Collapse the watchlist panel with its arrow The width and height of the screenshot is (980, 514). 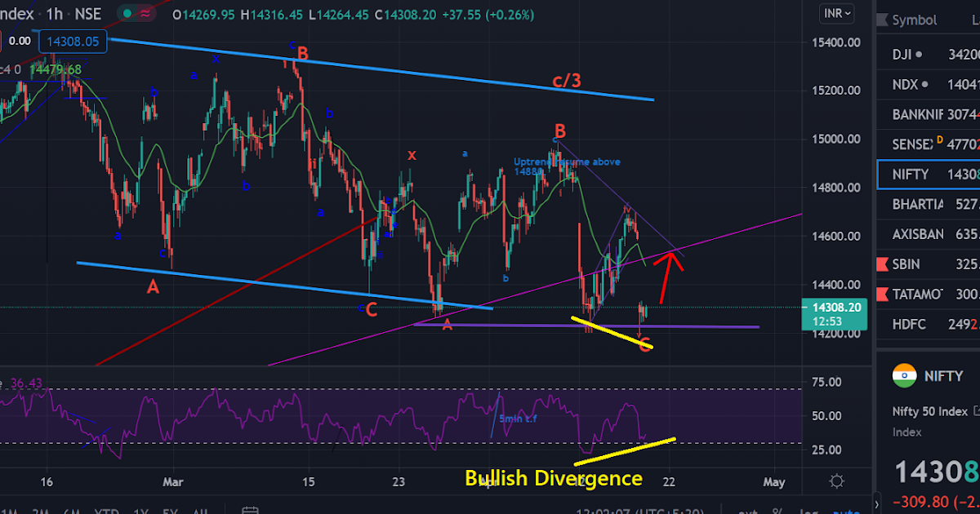[x=876, y=503]
